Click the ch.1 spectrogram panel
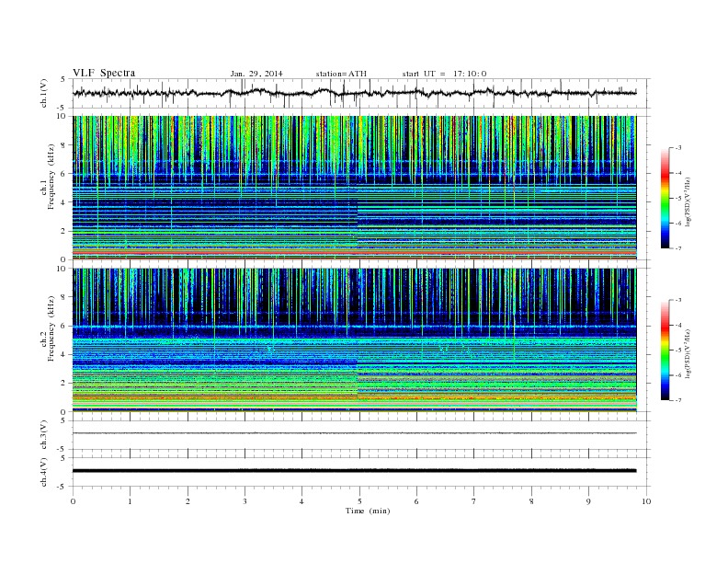 click(354, 188)
